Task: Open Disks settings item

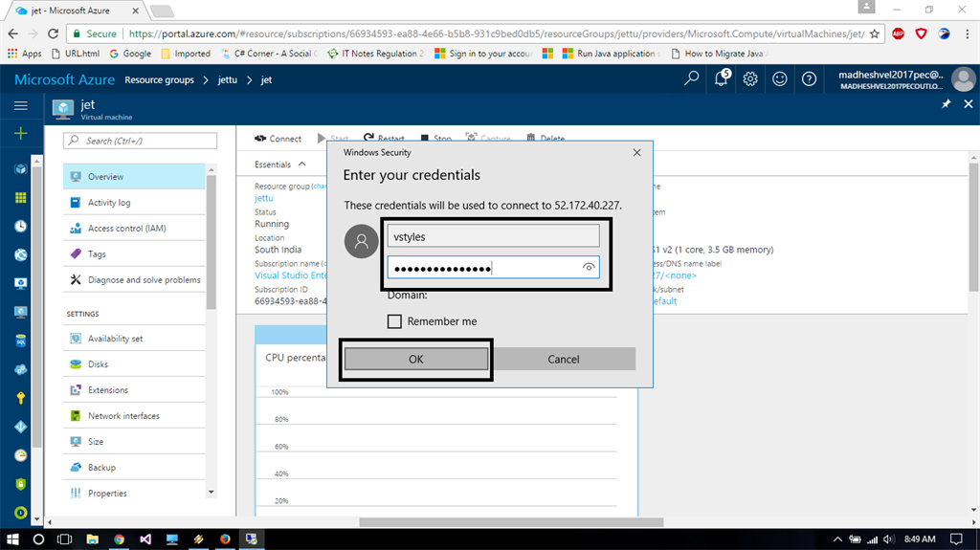Action: click(x=134, y=363)
